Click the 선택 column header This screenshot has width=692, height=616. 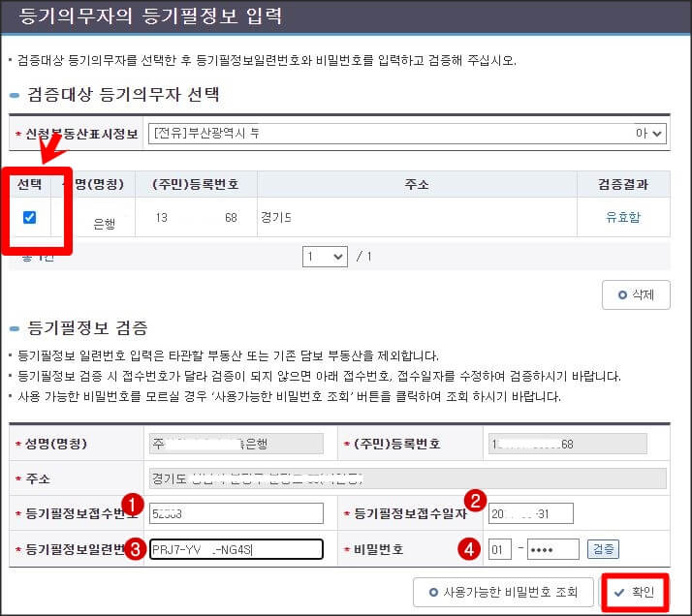pyautogui.click(x=30, y=184)
